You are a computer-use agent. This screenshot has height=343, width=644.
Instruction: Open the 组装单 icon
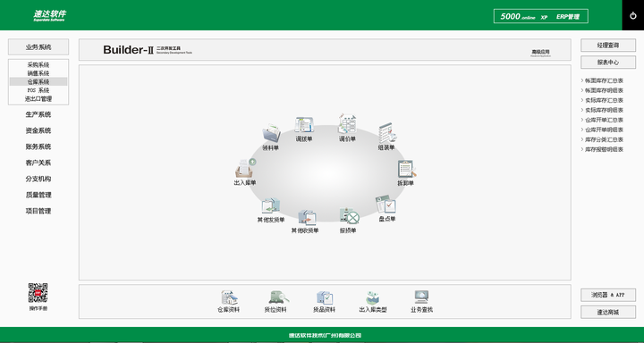[x=387, y=133]
